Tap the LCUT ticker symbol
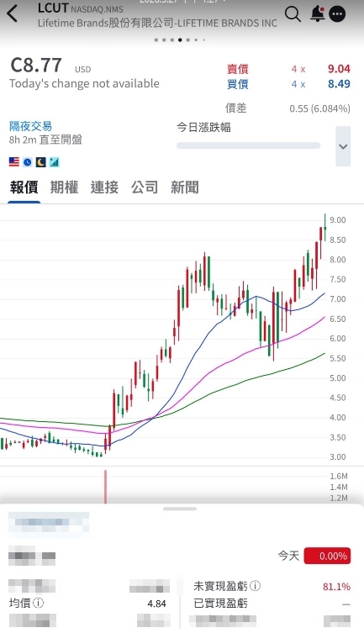Image resolution: width=364 pixels, height=633 pixels. point(53,8)
